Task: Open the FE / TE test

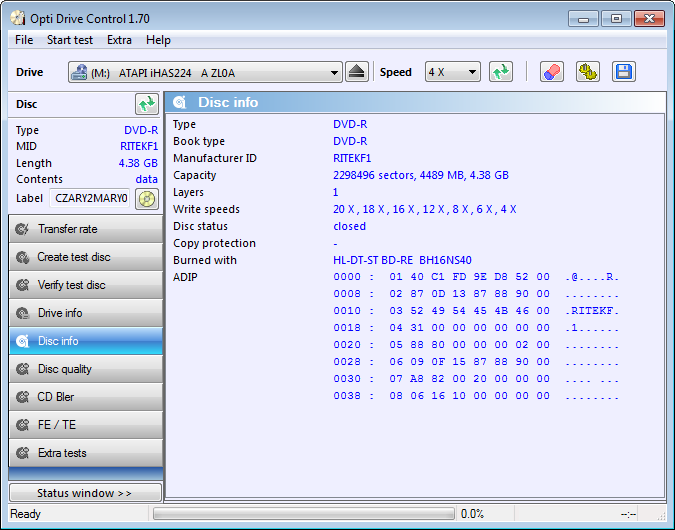Action: pyautogui.click(x=86, y=425)
